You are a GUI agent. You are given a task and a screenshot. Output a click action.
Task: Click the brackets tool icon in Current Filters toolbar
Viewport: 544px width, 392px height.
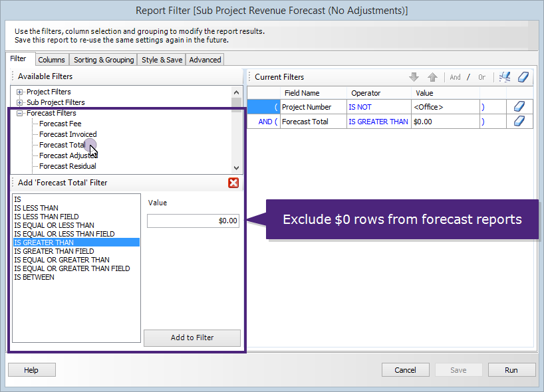505,77
